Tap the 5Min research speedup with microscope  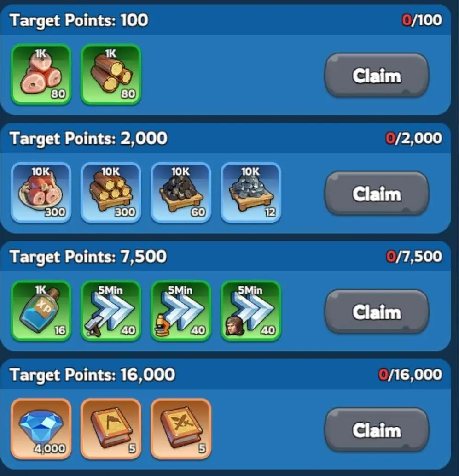pos(181,311)
